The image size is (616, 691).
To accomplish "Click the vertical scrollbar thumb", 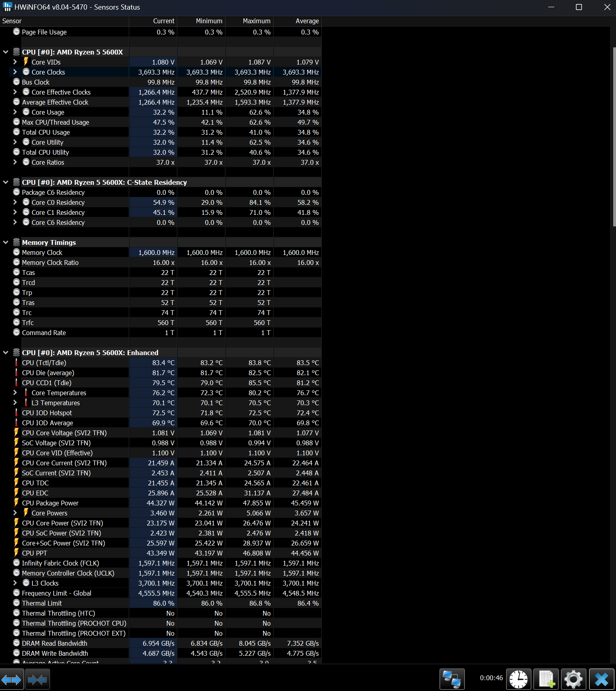I will (614, 137).
